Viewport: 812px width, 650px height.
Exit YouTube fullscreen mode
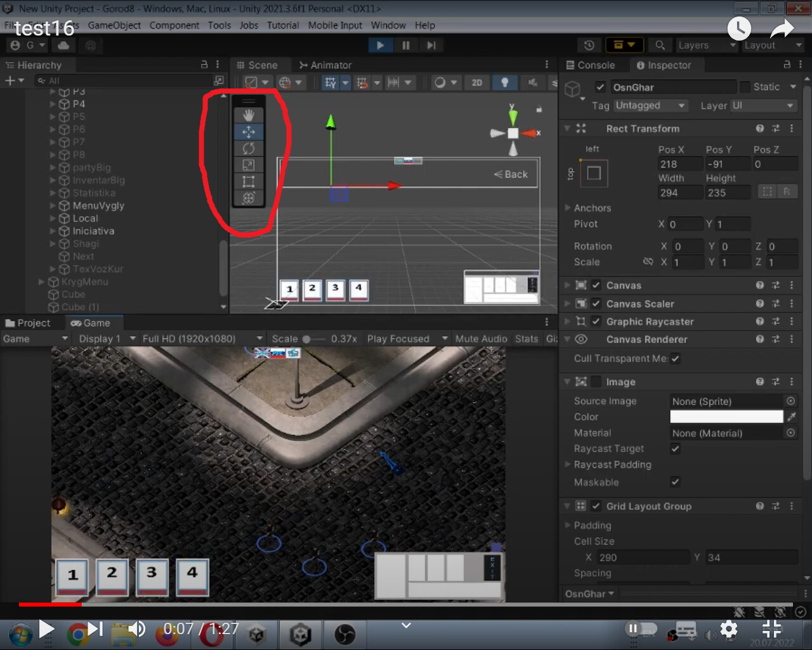pos(772,629)
